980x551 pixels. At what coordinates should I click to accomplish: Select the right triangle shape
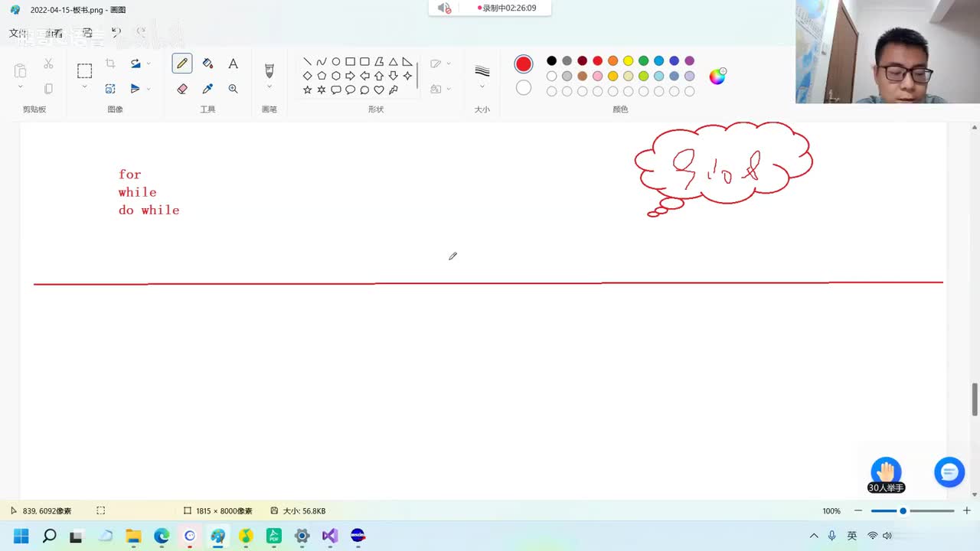(407, 62)
